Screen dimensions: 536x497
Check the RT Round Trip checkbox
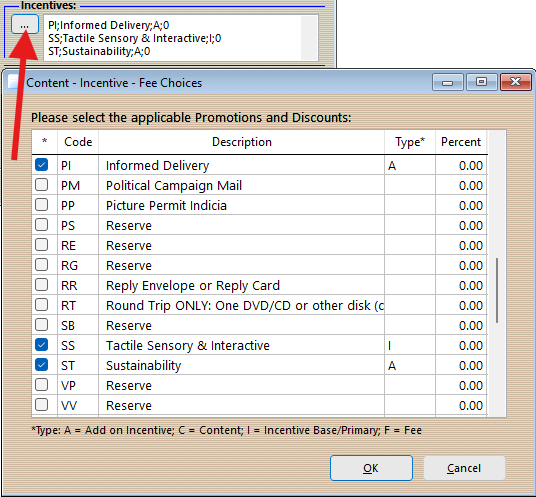(x=41, y=305)
